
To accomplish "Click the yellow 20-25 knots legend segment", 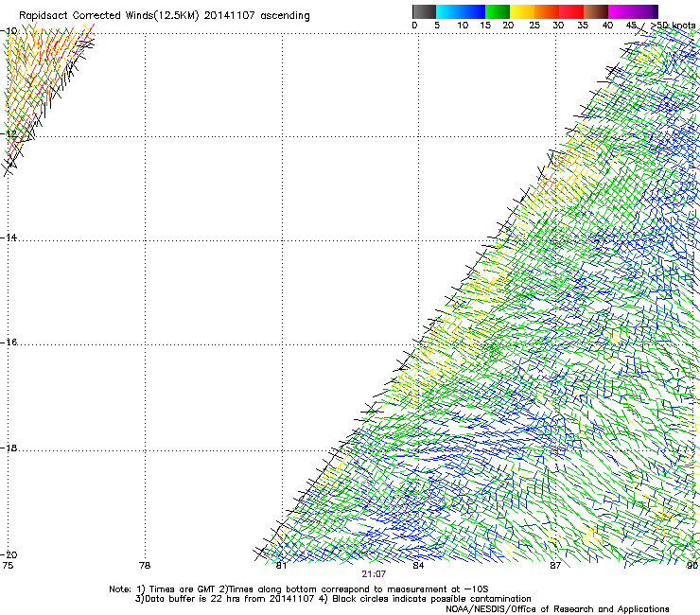I will pos(522,11).
